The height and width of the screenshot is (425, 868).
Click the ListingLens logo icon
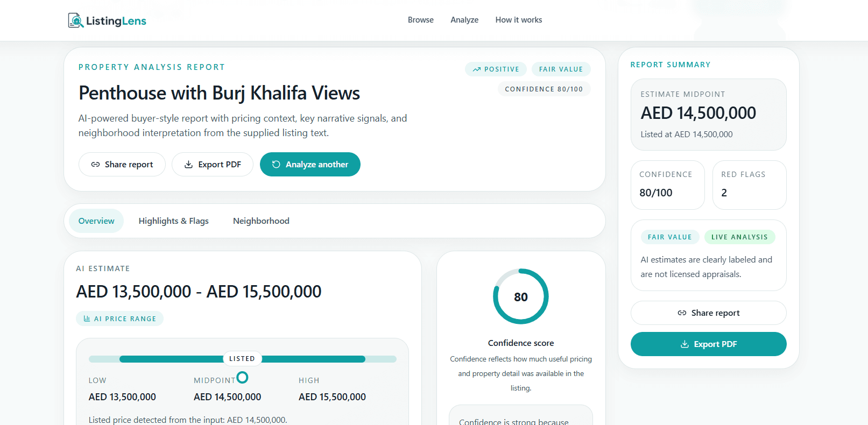75,20
